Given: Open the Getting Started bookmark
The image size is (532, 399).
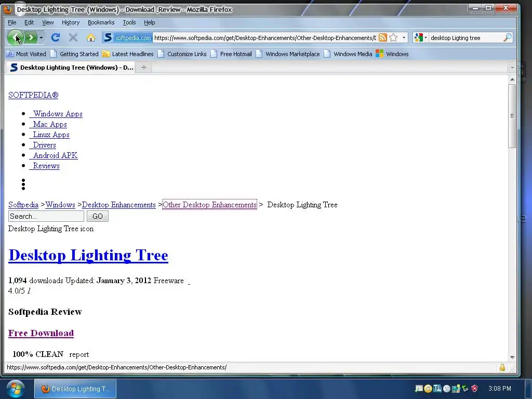Looking at the screenshot, I should click(74, 54).
